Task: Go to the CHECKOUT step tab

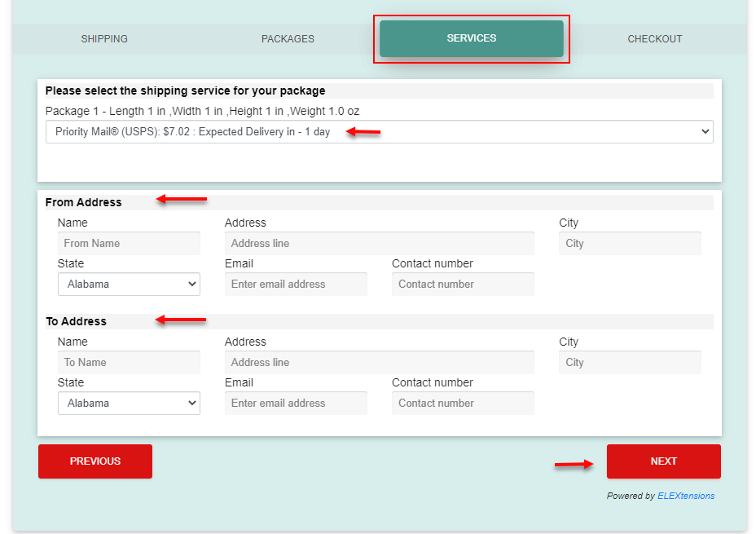Action: [x=655, y=38]
